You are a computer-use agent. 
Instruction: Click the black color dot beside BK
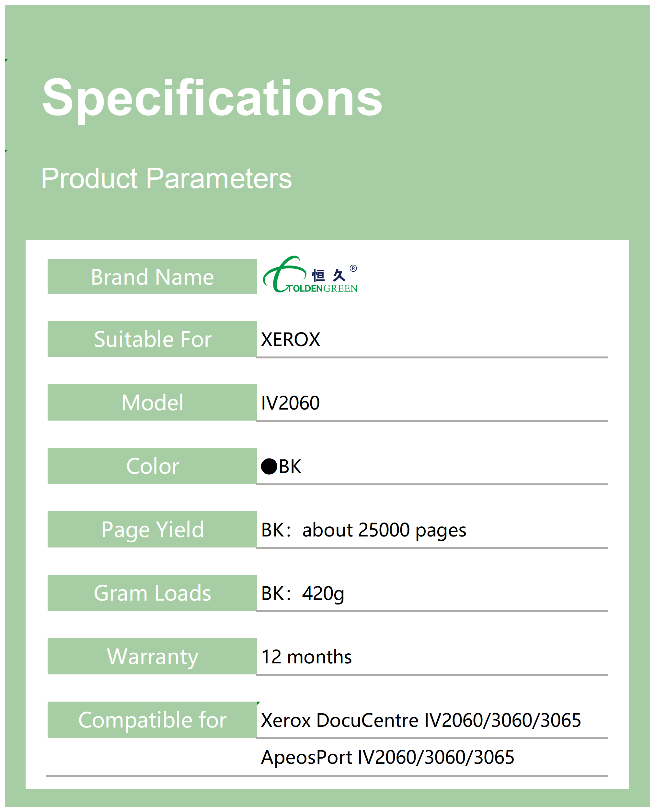click(x=269, y=467)
